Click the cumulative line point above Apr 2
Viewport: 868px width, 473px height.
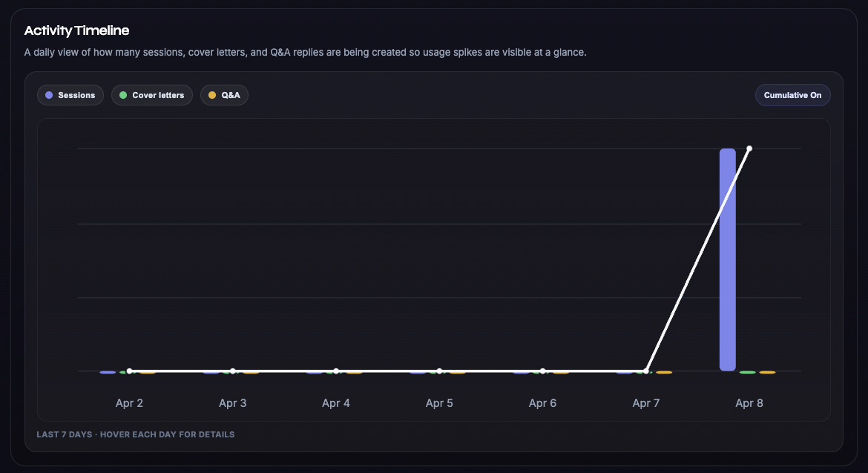pos(130,371)
